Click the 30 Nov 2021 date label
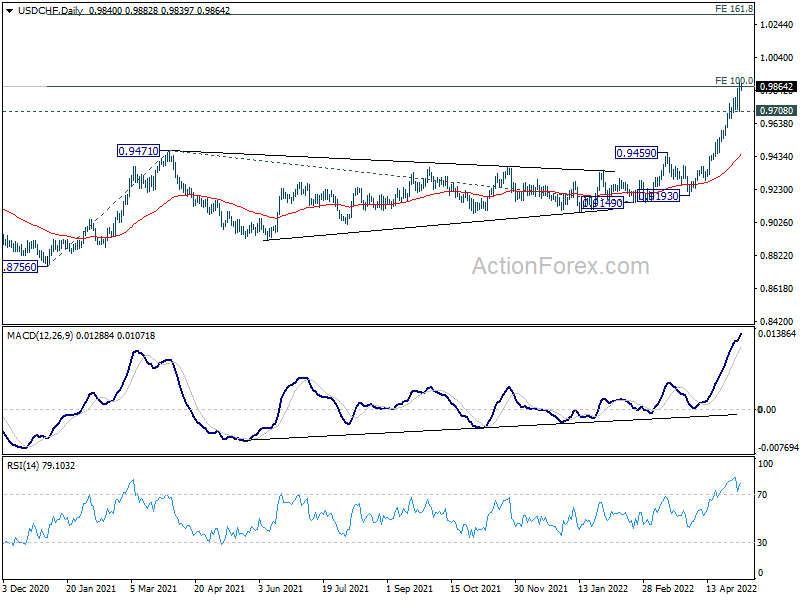Screen dimensions: 800x600 pyautogui.click(x=541, y=589)
